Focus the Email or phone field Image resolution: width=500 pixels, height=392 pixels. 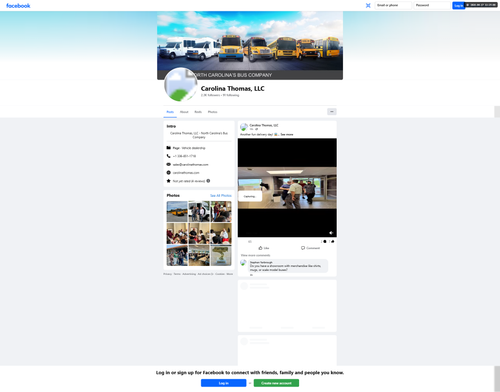[x=393, y=5]
